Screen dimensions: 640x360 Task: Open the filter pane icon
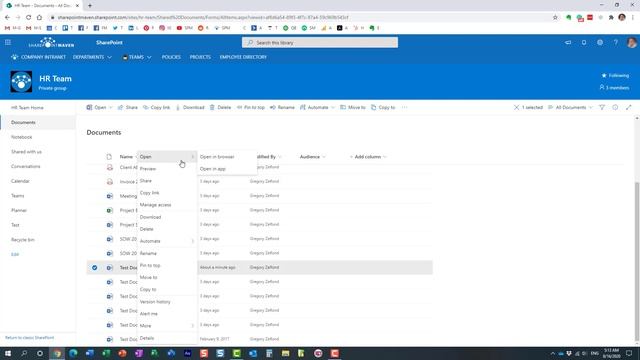(602, 107)
